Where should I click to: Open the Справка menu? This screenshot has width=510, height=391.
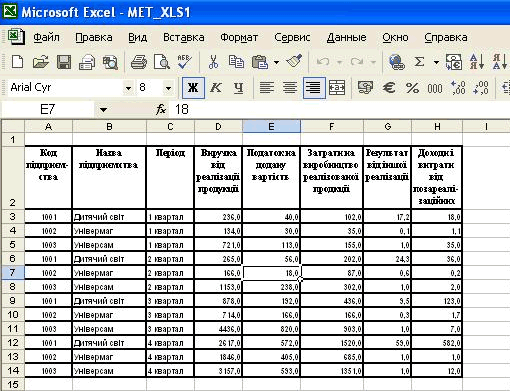click(x=446, y=37)
